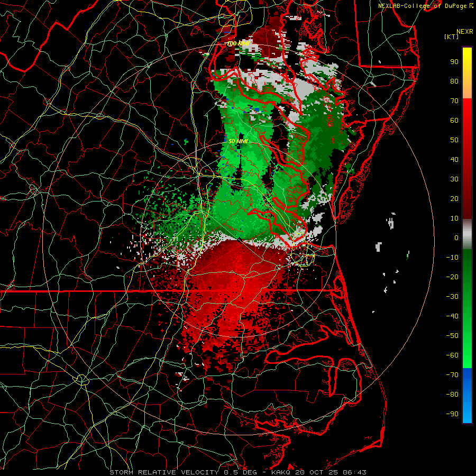Select the 30 knot scale label
This screenshot has height=476, width=476.
click(x=454, y=179)
